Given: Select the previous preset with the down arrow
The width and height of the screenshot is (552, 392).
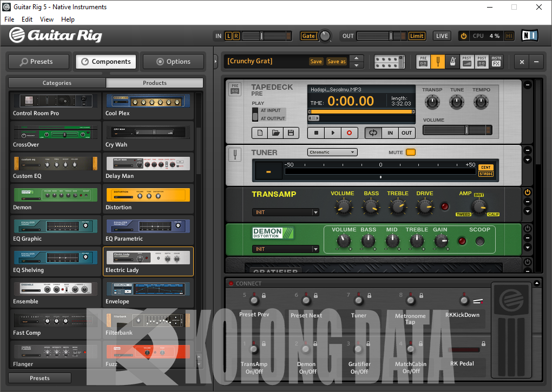Looking at the screenshot, I should [x=356, y=65].
